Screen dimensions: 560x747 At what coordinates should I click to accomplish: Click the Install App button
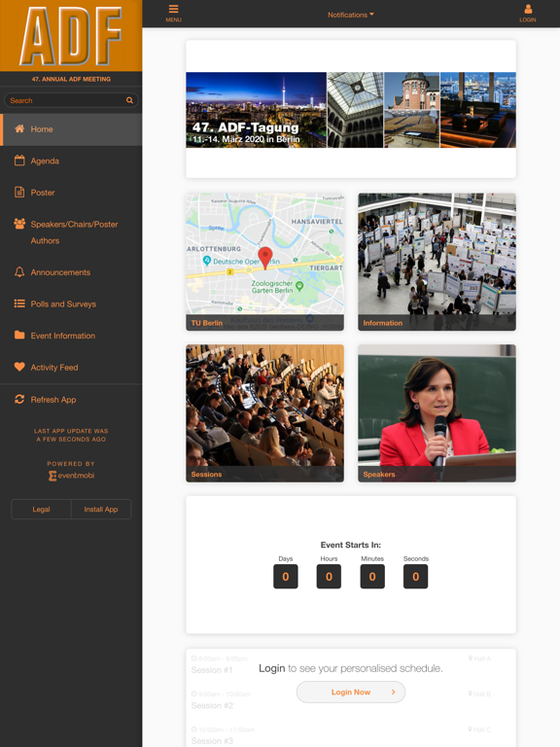tap(101, 510)
